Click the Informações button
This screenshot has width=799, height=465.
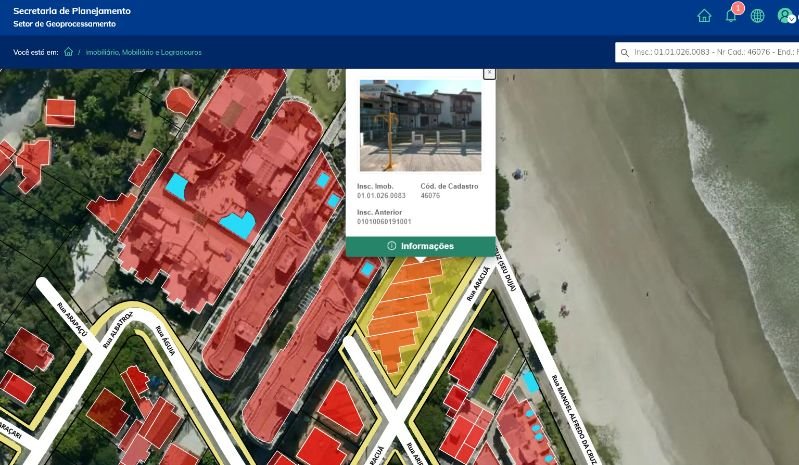pos(420,246)
